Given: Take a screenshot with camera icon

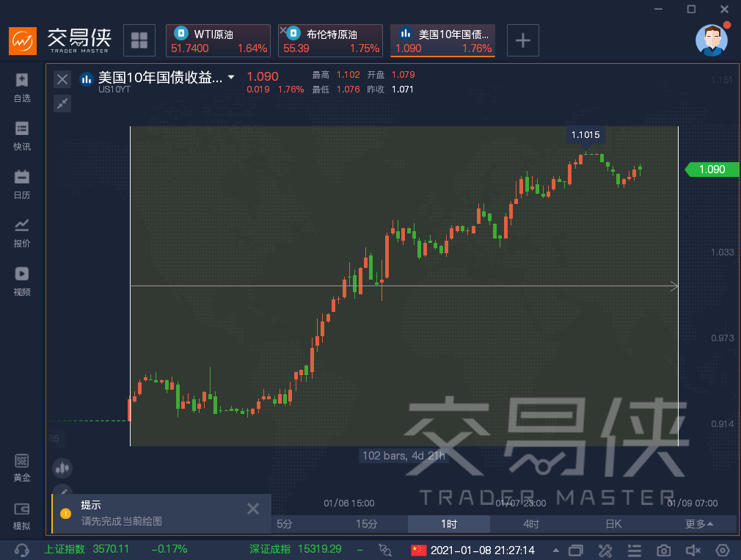Looking at the screenshot, I should [x=663, y=550].
